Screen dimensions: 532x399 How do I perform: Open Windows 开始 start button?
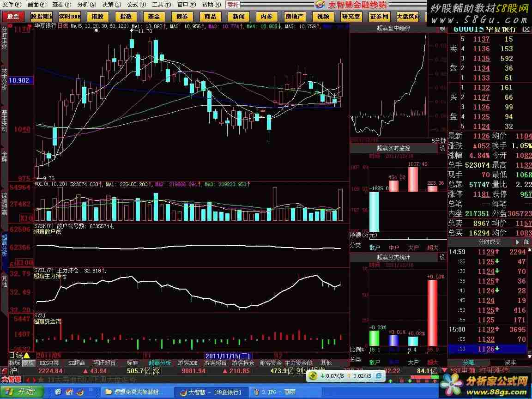pos(21,392)
